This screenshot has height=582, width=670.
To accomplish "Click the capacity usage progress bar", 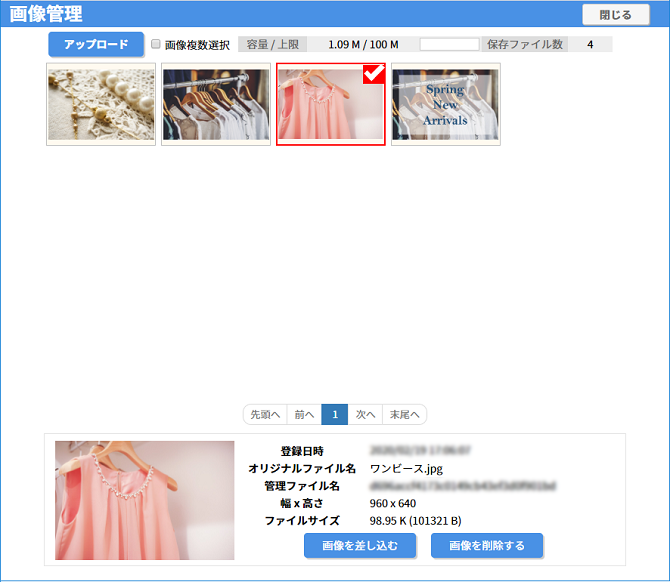I will pyautogui.click(x=449, y=44).
